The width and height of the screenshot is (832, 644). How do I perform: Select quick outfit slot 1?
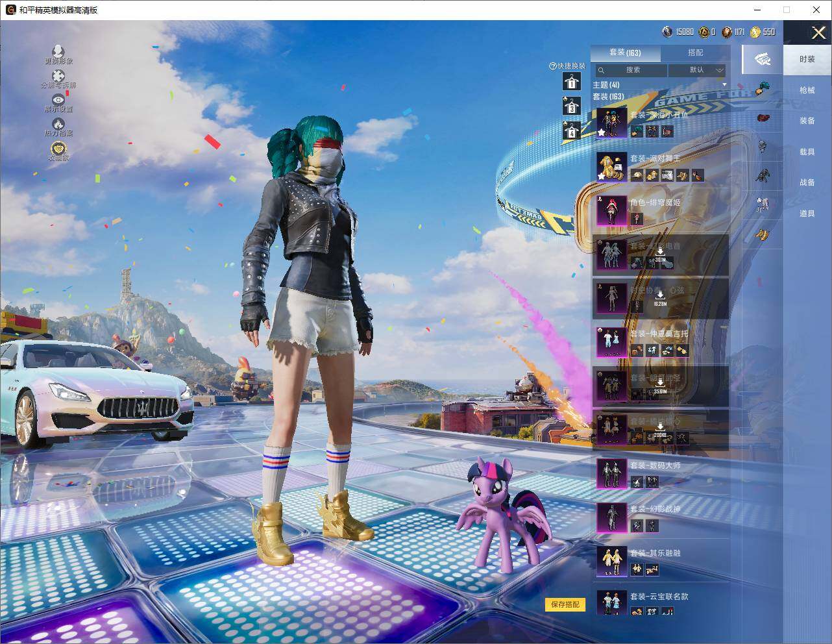pyautogui.click(x=572, y=82)
